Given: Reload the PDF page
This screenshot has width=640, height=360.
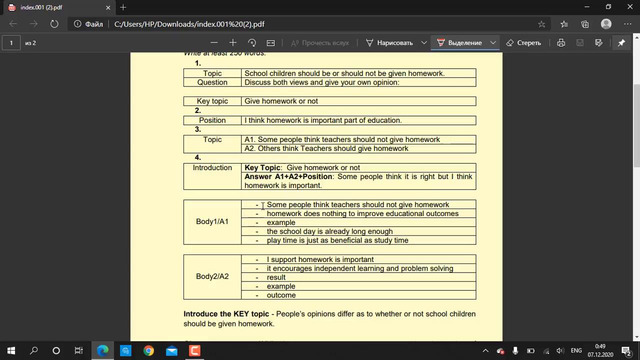Looking at the screenshot, I should [x=54, y=24].
